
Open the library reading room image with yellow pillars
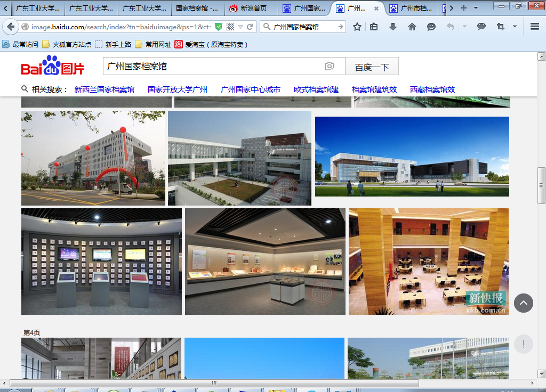428,261
